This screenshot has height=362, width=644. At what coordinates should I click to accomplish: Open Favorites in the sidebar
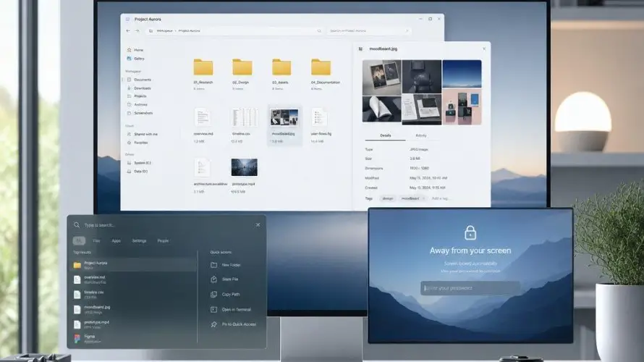tap(137, 143)
